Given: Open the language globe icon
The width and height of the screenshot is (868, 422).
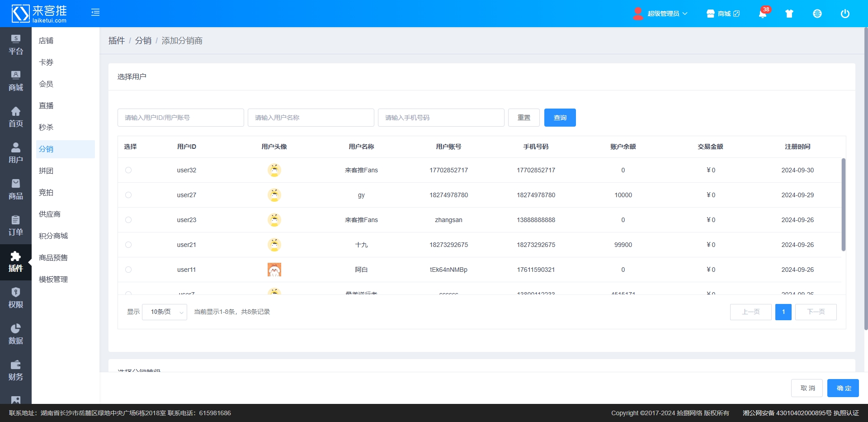Looking at the screenshot, I should (x=817, y=14).
